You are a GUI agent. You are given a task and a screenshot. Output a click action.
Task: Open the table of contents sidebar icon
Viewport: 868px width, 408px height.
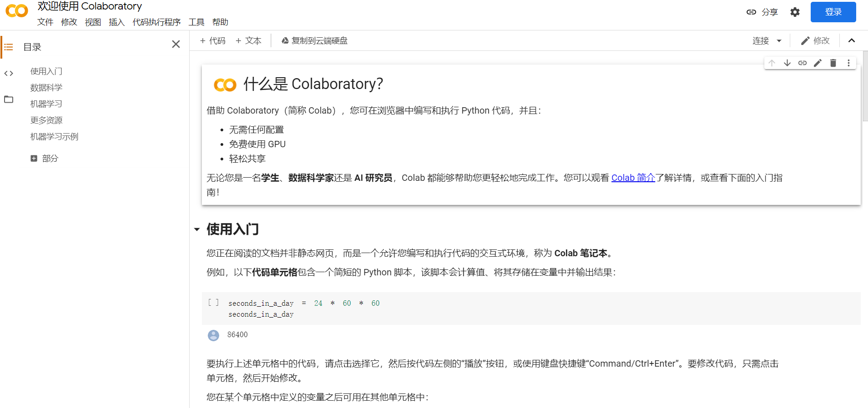(x=9, y=47)
